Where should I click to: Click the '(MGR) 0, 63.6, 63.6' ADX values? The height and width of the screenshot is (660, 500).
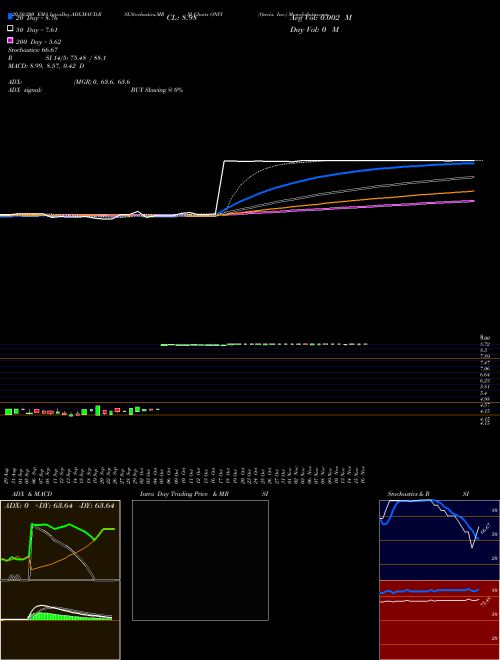102,82
